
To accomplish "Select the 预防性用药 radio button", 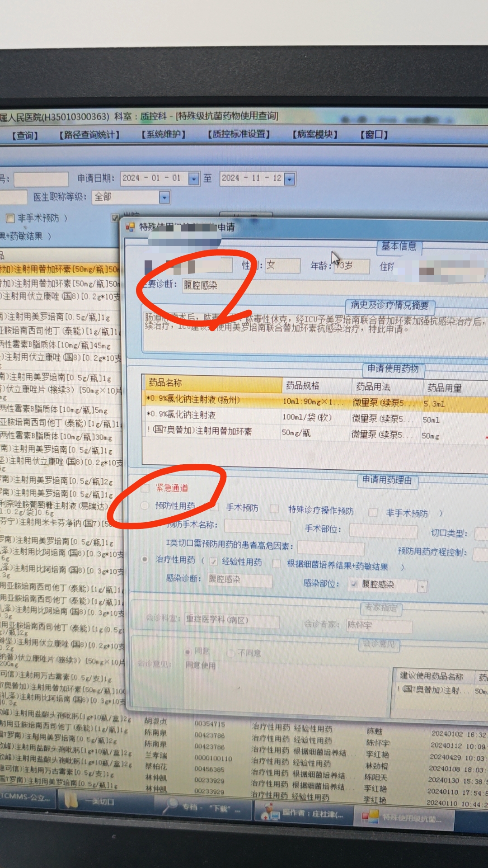I will pyautogui.click(x=145, y=505).
